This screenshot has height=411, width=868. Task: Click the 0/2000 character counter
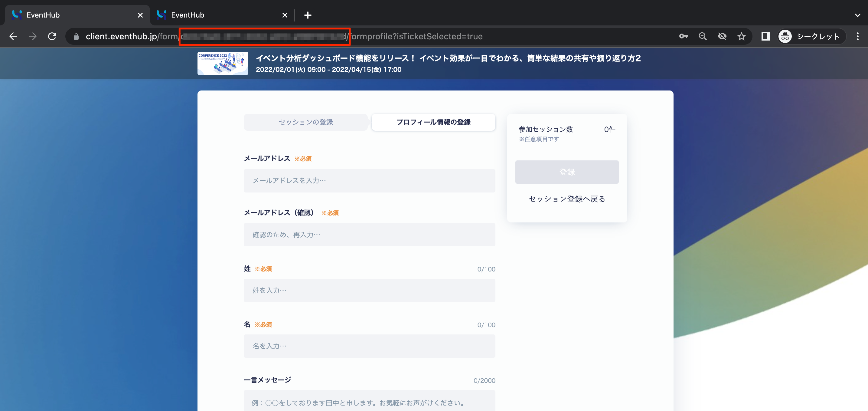484,381
